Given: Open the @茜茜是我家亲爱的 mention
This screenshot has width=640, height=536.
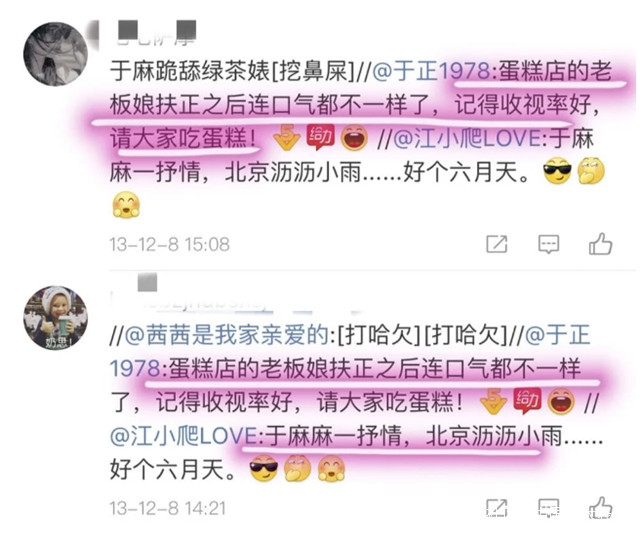Looking at the screenshot, I should pos(227,335).
